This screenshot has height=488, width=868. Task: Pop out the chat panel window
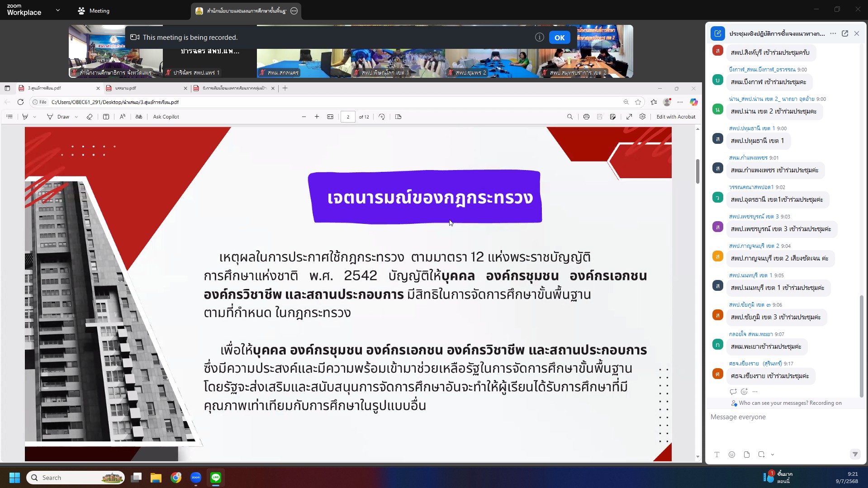pos(844,33)
